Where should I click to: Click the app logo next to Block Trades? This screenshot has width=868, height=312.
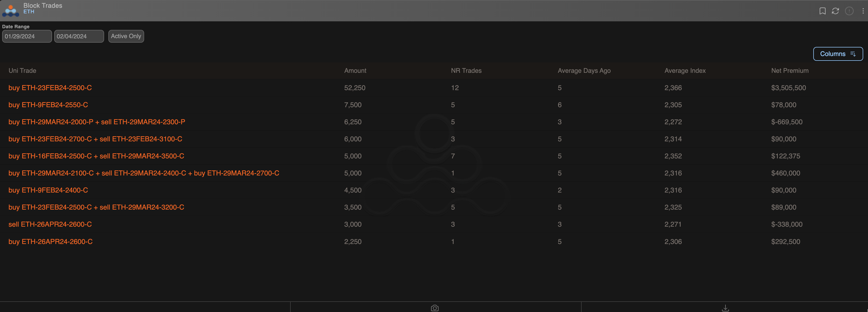pyautogui.click(x=10, y=11)
